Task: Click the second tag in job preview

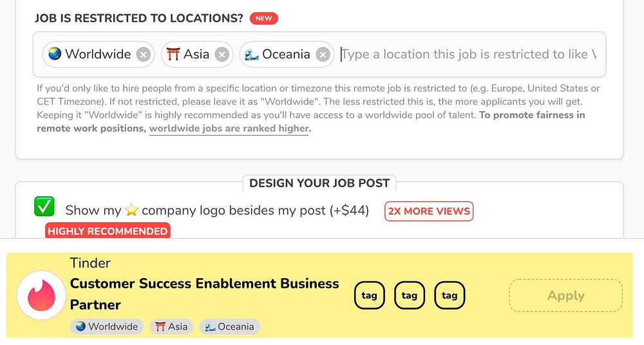Action: (410, 296)
